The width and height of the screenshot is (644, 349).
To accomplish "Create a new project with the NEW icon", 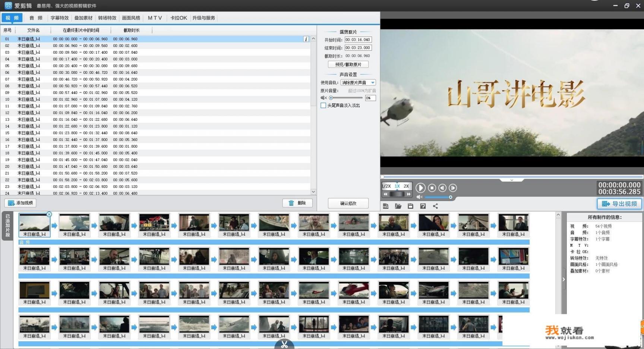I will (386, 206).
